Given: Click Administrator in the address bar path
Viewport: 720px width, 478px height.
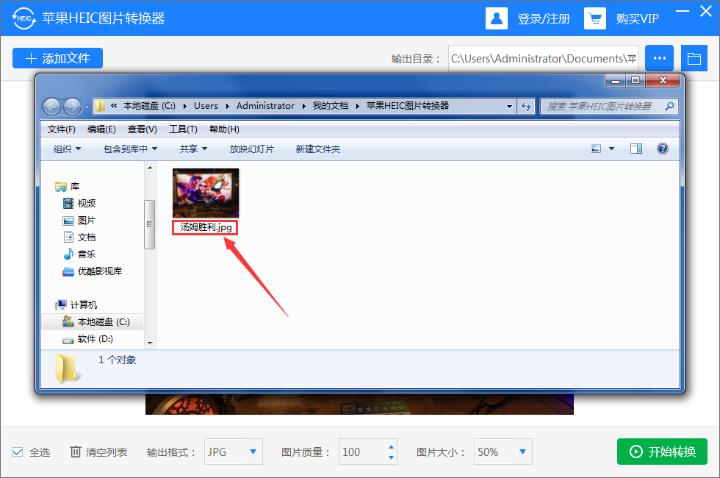Looking at the screenshot, I should [265, 106].
